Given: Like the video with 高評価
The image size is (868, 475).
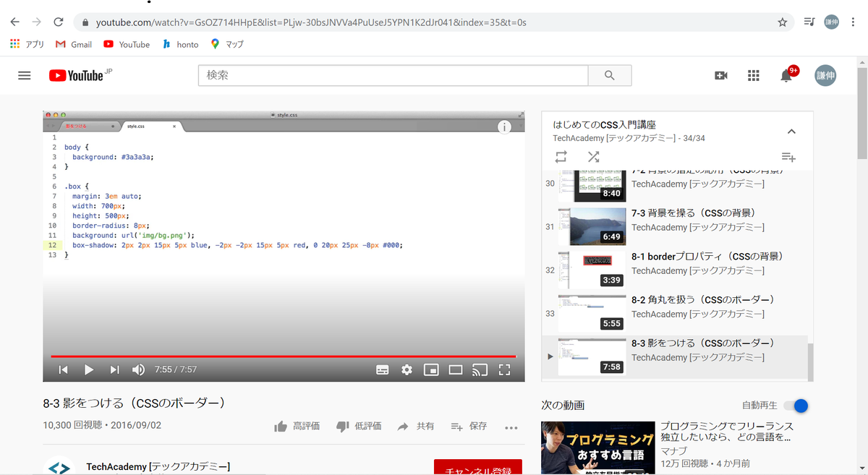Looking at the screenshot, I should click(x=297, y=427).
